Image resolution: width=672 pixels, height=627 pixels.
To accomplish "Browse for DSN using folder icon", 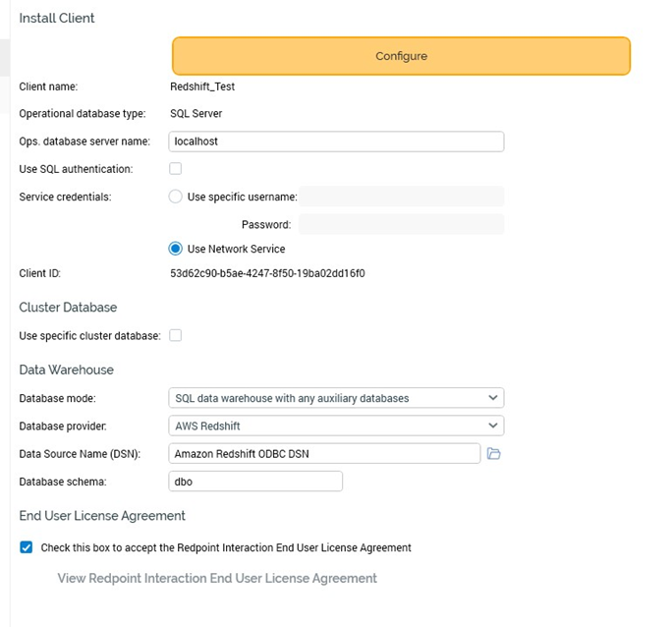I will [x=494, y=454].
